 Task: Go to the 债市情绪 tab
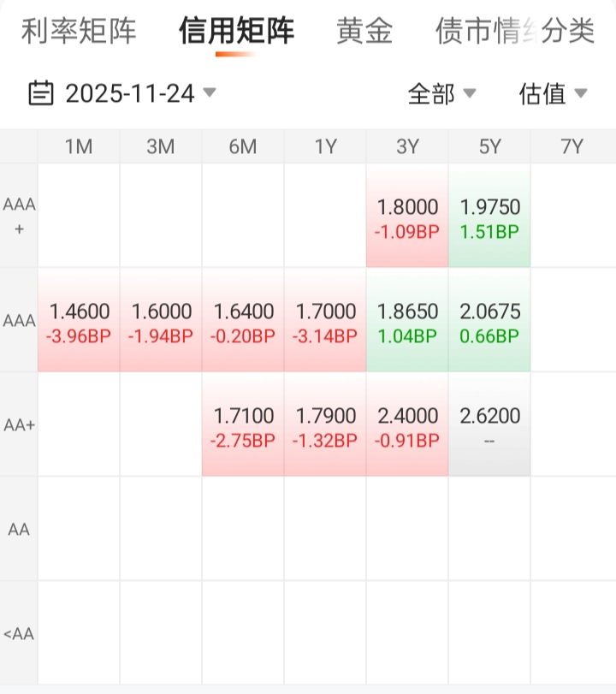click(475, 32)
